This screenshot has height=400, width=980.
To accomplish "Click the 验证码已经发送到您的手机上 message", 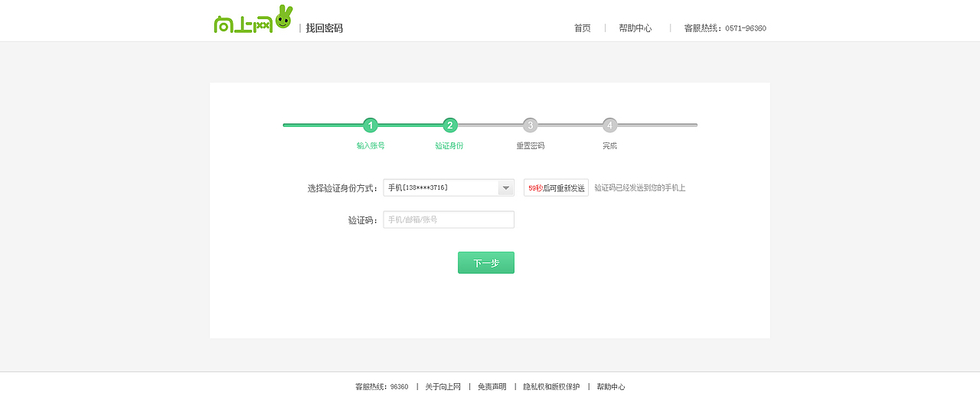I will click(640, 187).
